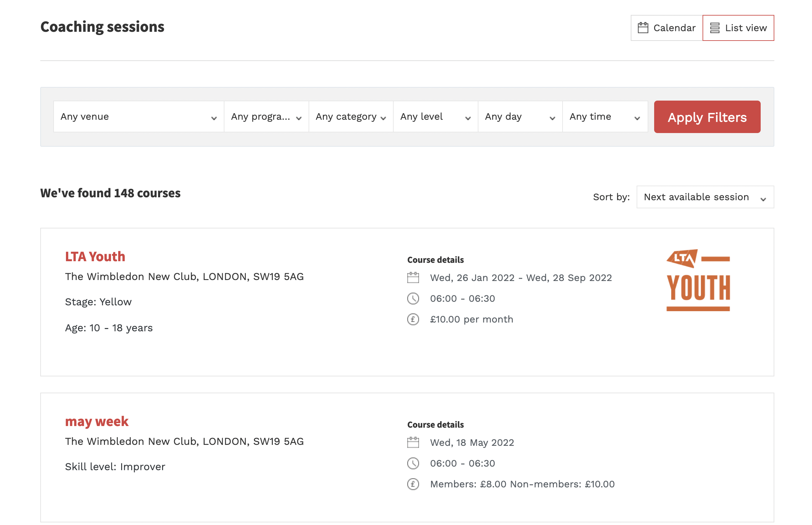Expand the Any programme filter
The image size is (812, 525).
click(x=266, y=116)
